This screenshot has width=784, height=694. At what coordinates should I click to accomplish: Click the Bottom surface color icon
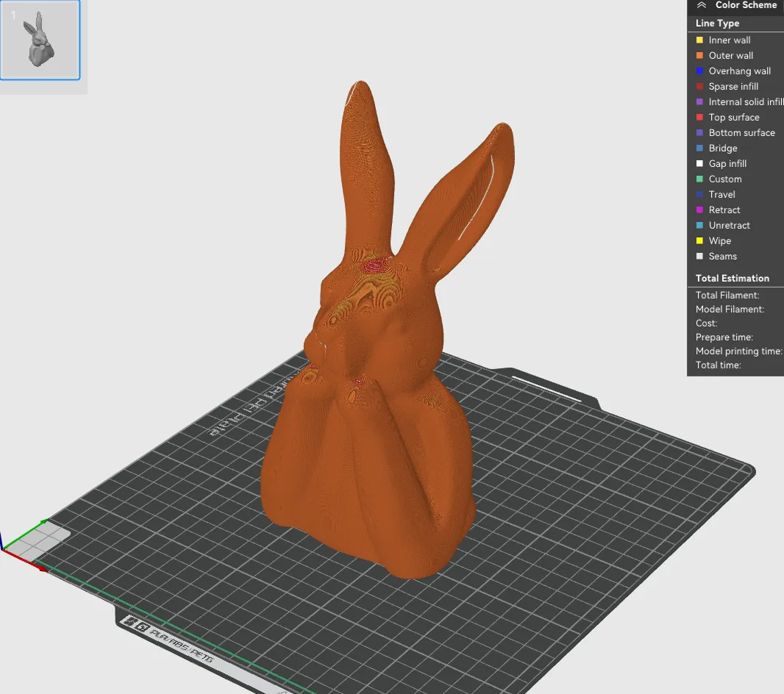click(699, 132)
